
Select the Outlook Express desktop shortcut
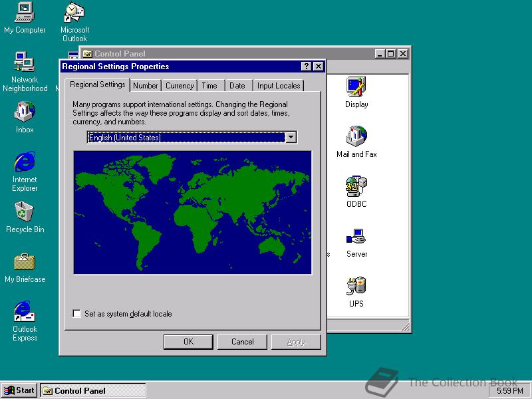25,321
